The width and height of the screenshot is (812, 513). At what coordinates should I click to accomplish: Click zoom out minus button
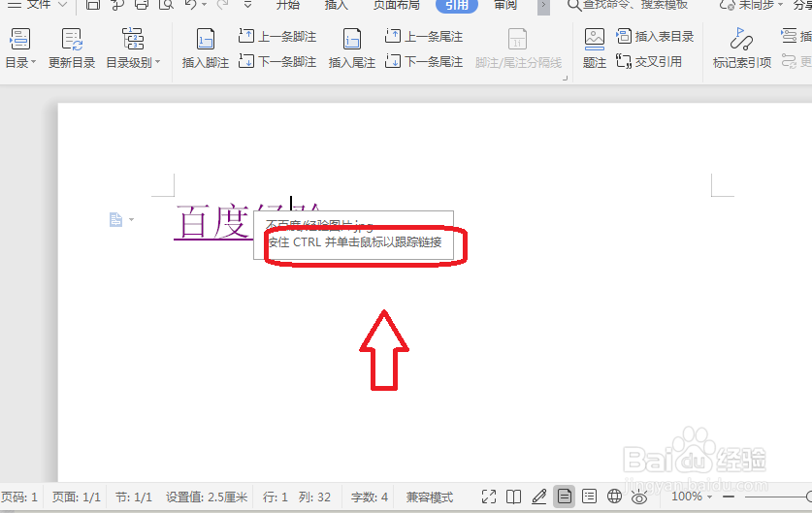point(729,497)
